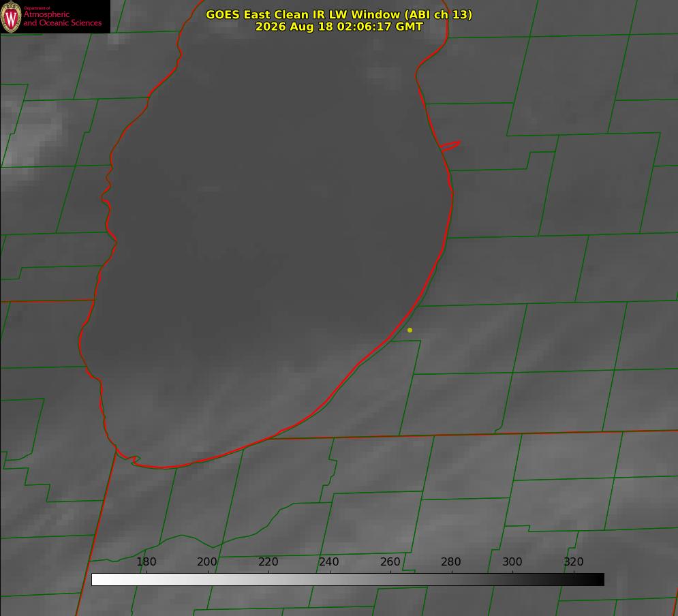This screenshot has width=678, height=616.
Task: Click the University of Wisconsin crest logo
Action: click(11, 16)
